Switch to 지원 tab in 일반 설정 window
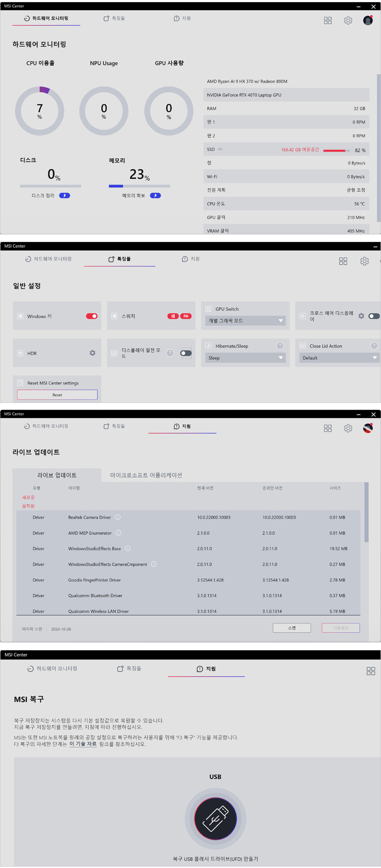Screen dimensions: 381x868 click(x=191, y=259)
